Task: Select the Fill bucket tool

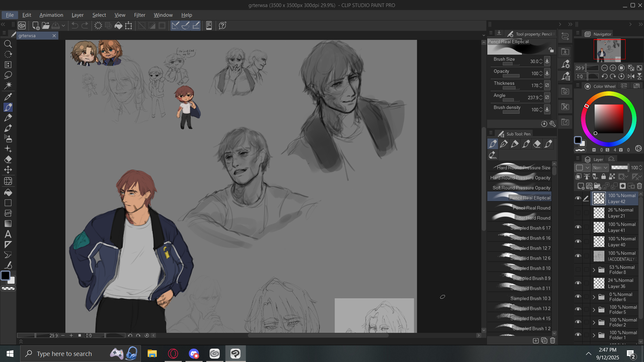Action: (x=8, y=192)
